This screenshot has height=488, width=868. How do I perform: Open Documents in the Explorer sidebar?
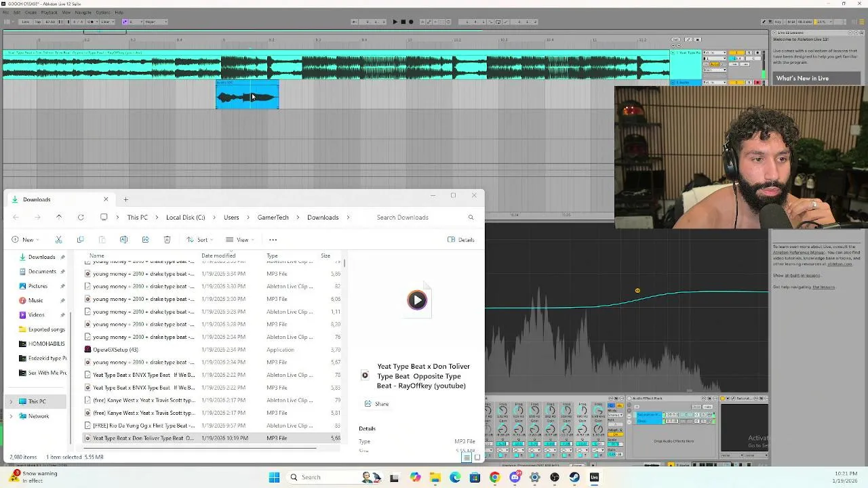[42, 271]
